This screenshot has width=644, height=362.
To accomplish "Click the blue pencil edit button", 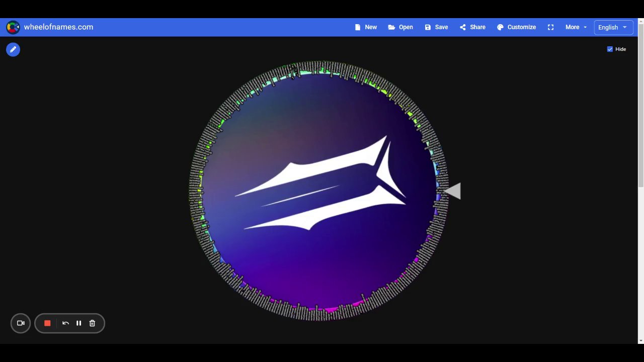I will point(13,49).
